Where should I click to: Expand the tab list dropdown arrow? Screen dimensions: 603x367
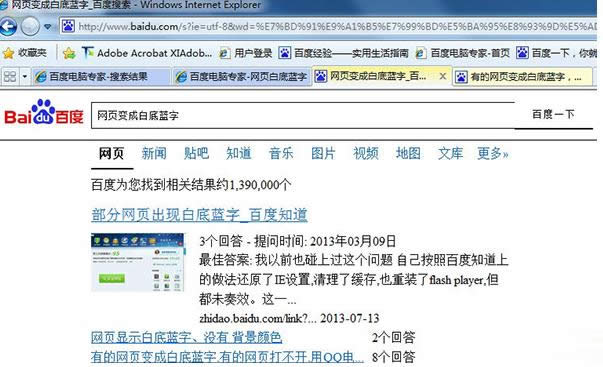point(25,77)
